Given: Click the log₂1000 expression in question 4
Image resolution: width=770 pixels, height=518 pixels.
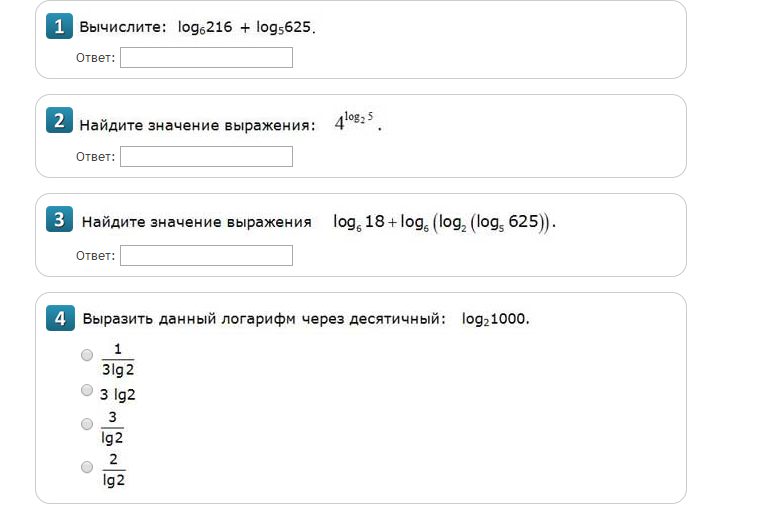Looking at the screenshot, I should pos(494,319).
